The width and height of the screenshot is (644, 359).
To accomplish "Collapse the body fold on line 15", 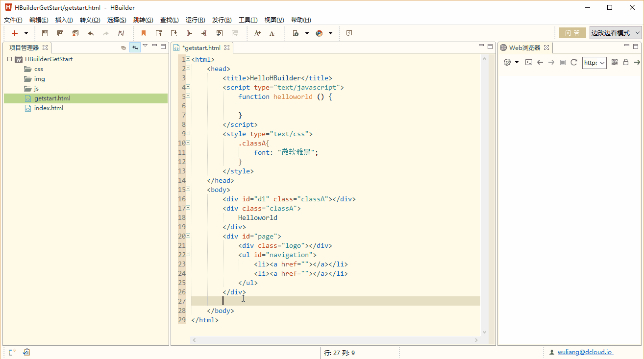I will (x=188, y=190).
